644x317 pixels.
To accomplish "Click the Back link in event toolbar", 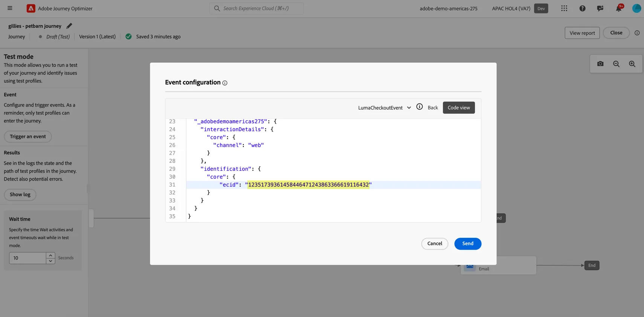I will (433, 108).
